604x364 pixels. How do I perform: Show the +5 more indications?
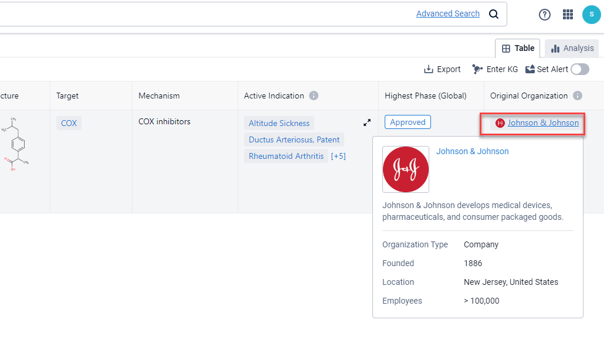(338, 156)
